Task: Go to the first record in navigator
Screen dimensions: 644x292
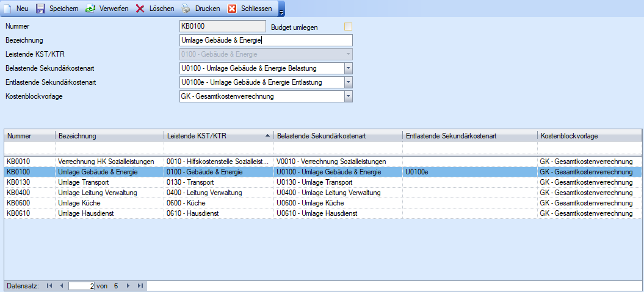Action: click(x=49, y=285)
